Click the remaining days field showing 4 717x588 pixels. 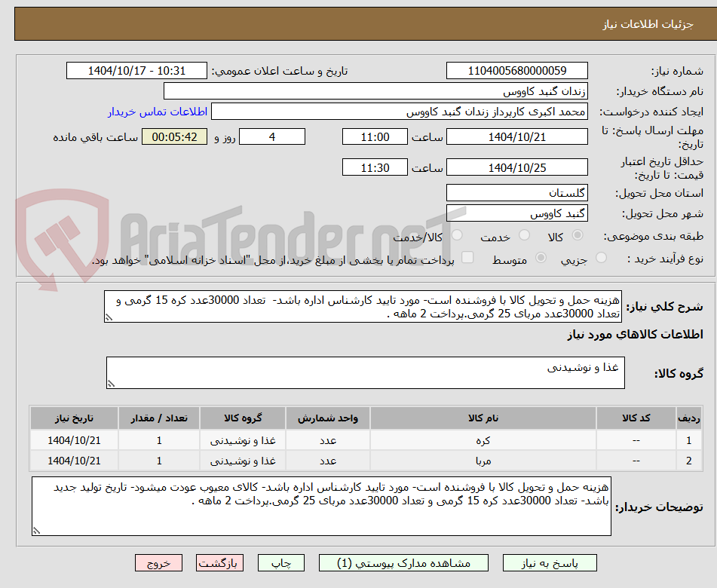coord(272,136)
